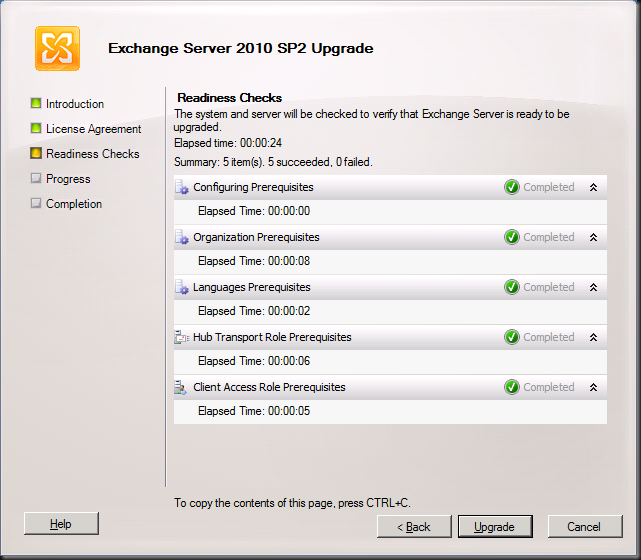Collapse the Organization Prerequisites section
This screenshot has height=560, width=641.
pos(594,237)
